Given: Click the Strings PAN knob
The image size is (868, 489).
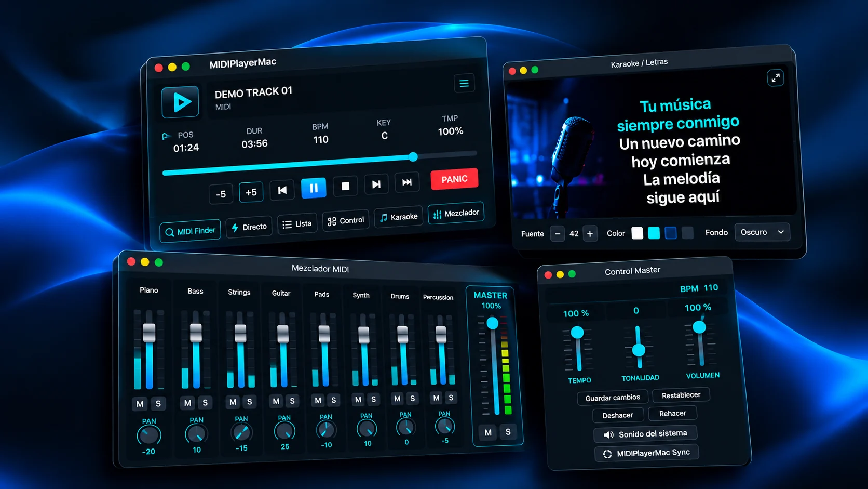Looking at the screenshot, I should tap(241, 432).
